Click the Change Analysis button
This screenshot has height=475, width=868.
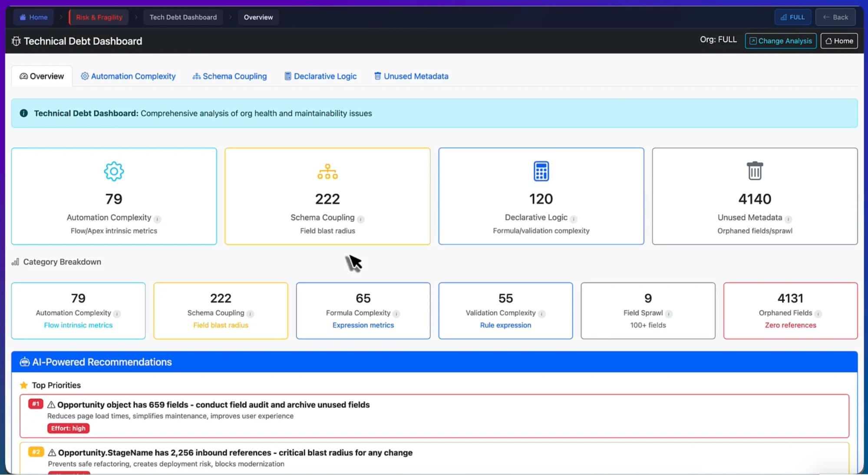coord(780,41)
